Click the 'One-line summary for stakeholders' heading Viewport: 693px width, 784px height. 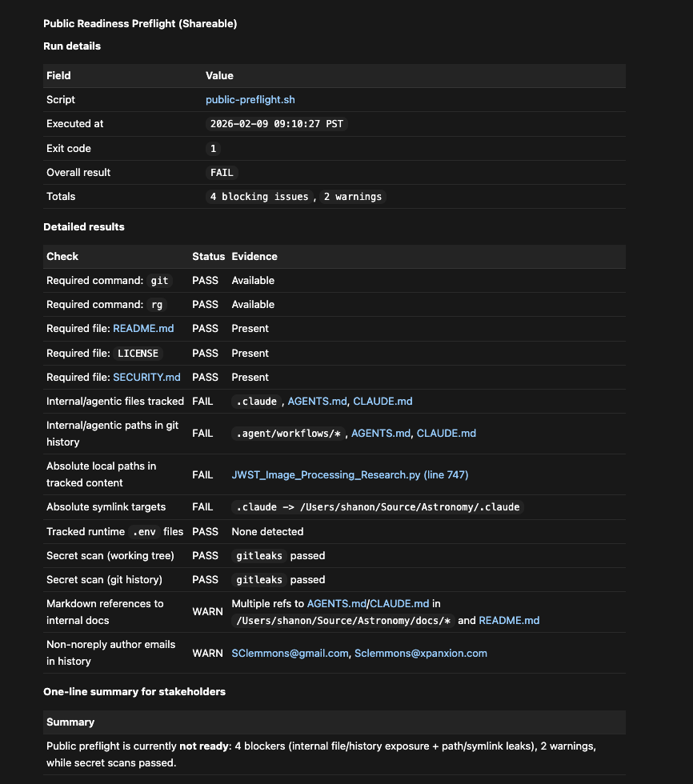pyautogui.click(x=134, y=691)
